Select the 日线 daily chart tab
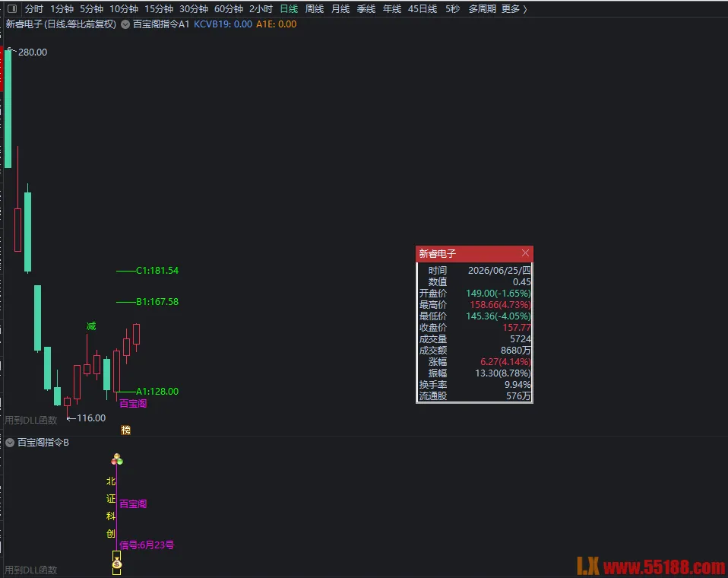Image resolution: width=728 pixels, height=578 pixels. coord(289,9)
